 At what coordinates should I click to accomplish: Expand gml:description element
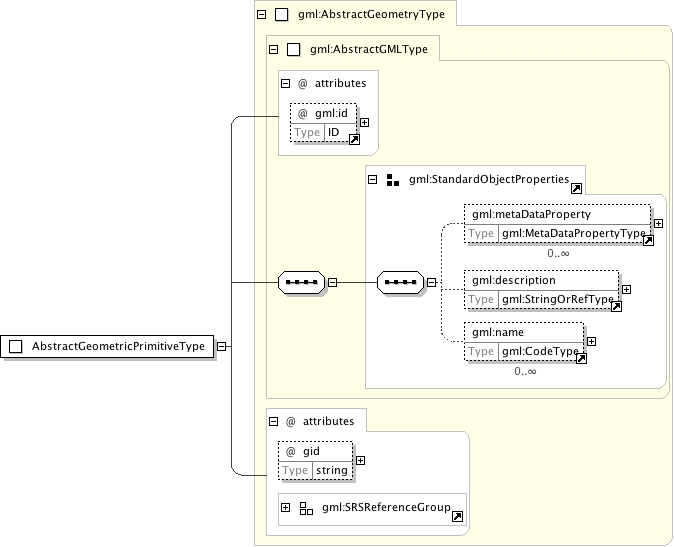[x=626, y=290]
